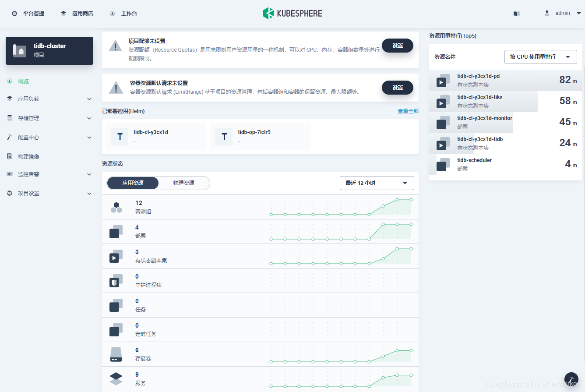
Task: Click the T icon of tidb-op-7iclr9
Action: pos(224,137)
